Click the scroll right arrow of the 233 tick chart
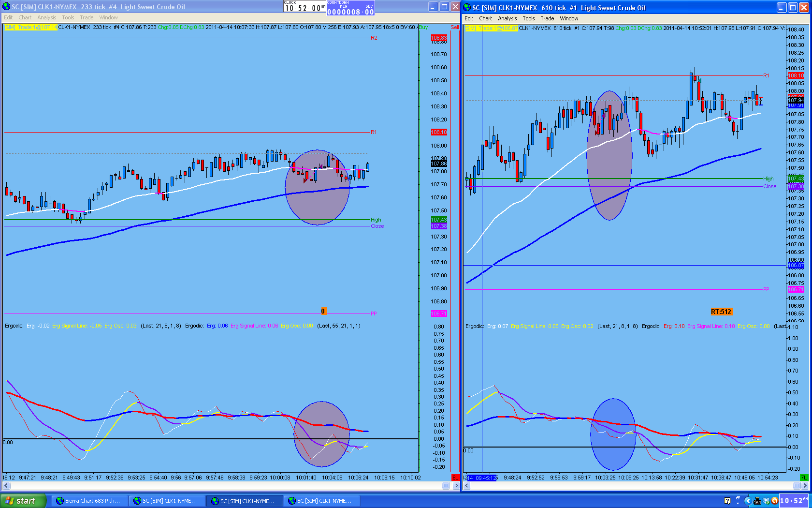Viewport: 812px width, 508px height. [x=456, y=485]
